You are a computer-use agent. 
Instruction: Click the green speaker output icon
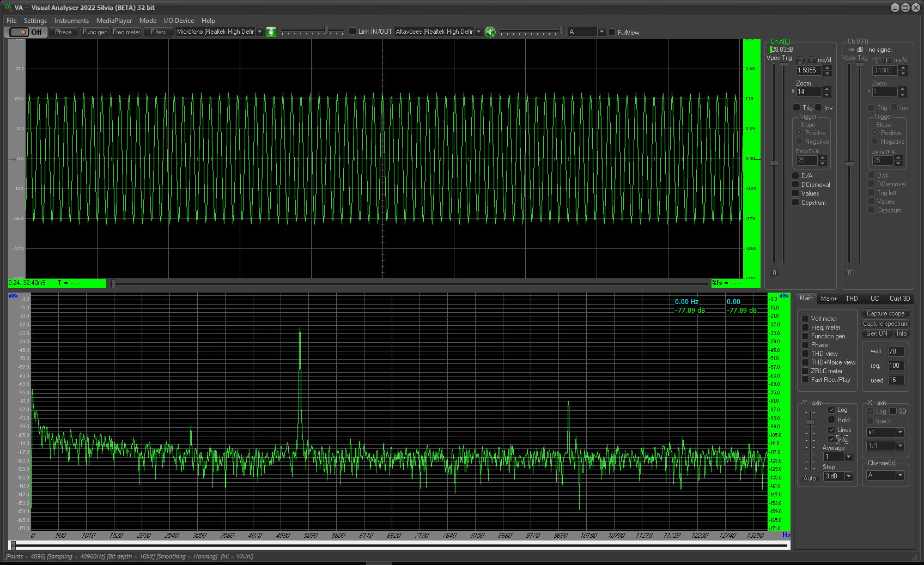pyautogui.click(x=490, y=32)
